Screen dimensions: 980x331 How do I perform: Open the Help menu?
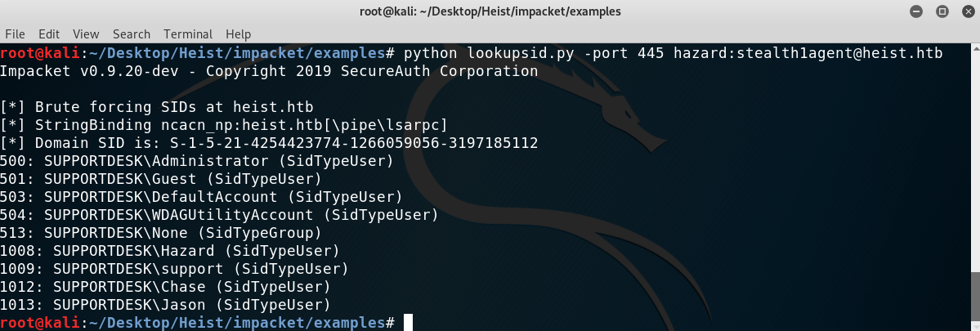238,34
